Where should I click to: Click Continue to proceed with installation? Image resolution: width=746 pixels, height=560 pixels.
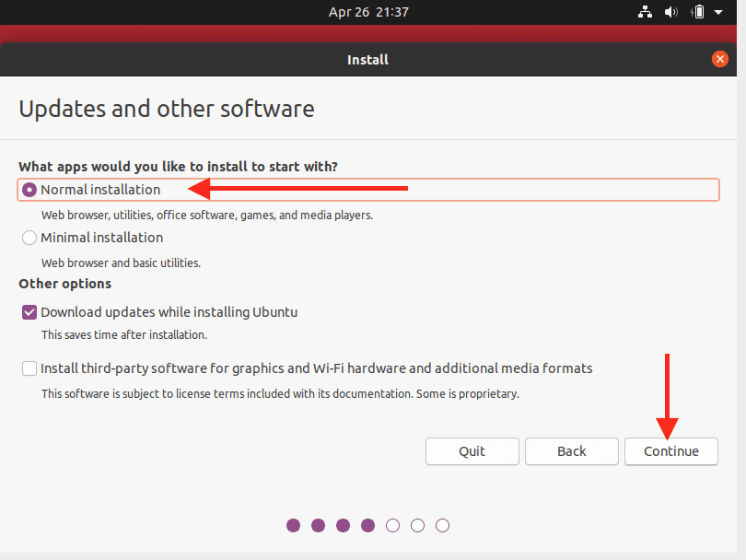670,451
